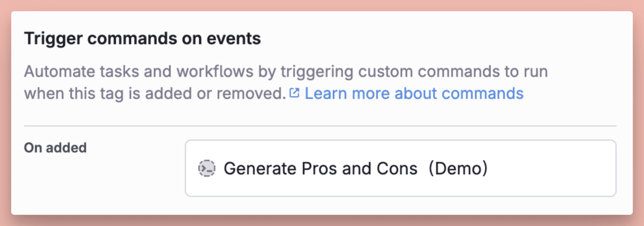Select the Generate Pros and Cons (Demo) command
Screen dimensions: 644x226
click(x=356, y=168)
